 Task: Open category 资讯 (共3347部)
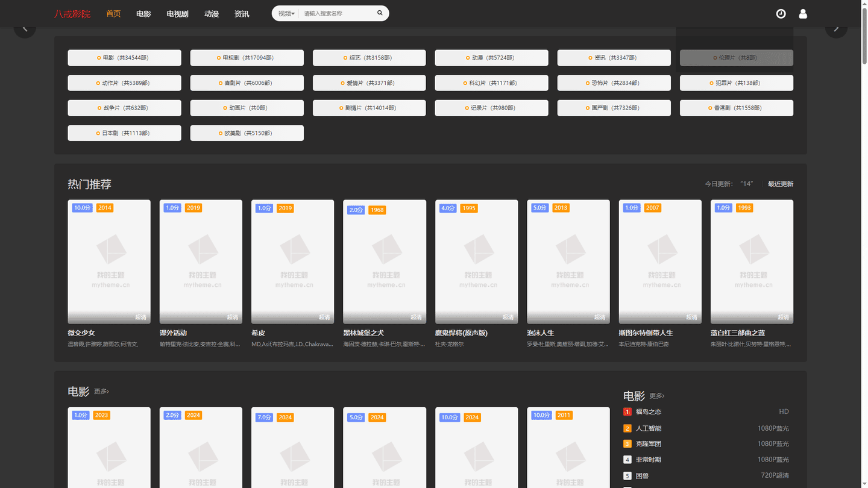tap(614, 58)
